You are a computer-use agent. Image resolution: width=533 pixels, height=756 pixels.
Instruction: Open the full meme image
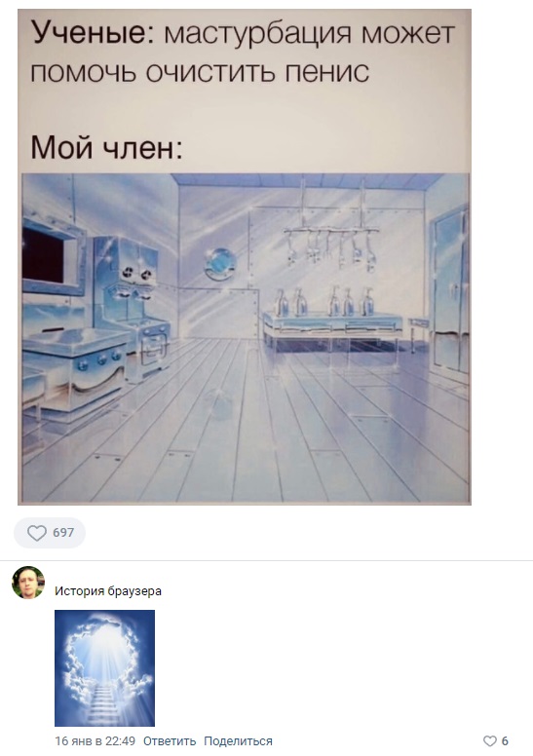click(x=245, y=257)
